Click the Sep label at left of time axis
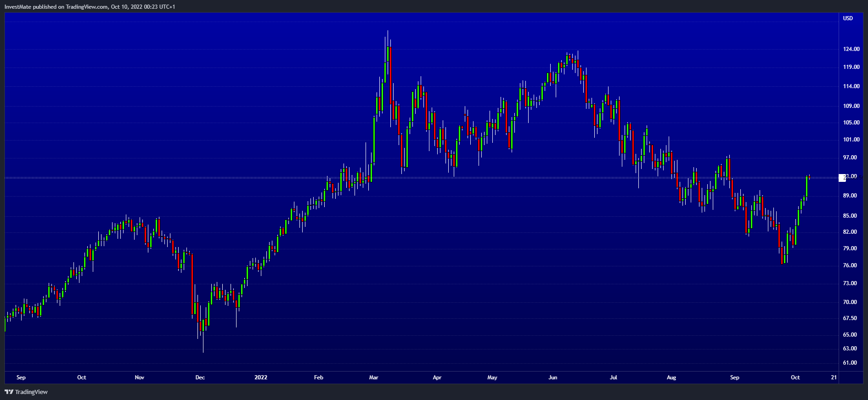The width and height of the screenshot is (868, 400). tap(21, 377)
